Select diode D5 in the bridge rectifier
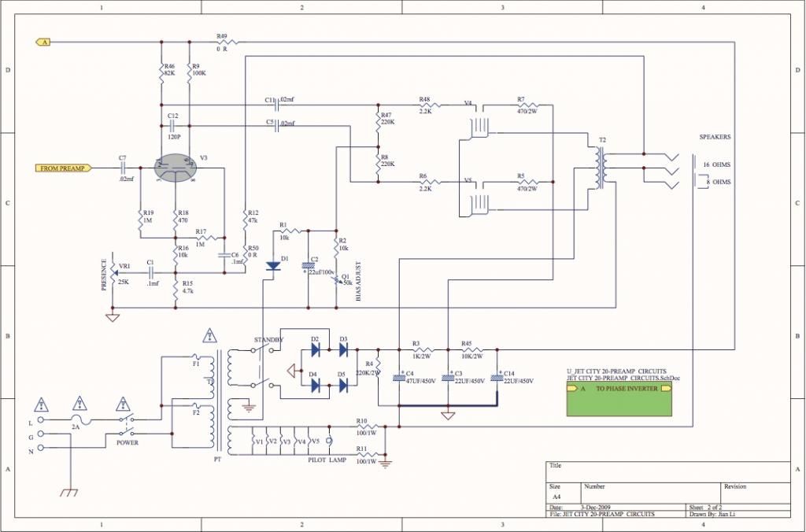The width and height of the screenshot is (806, 532). [x=343, y=385]
